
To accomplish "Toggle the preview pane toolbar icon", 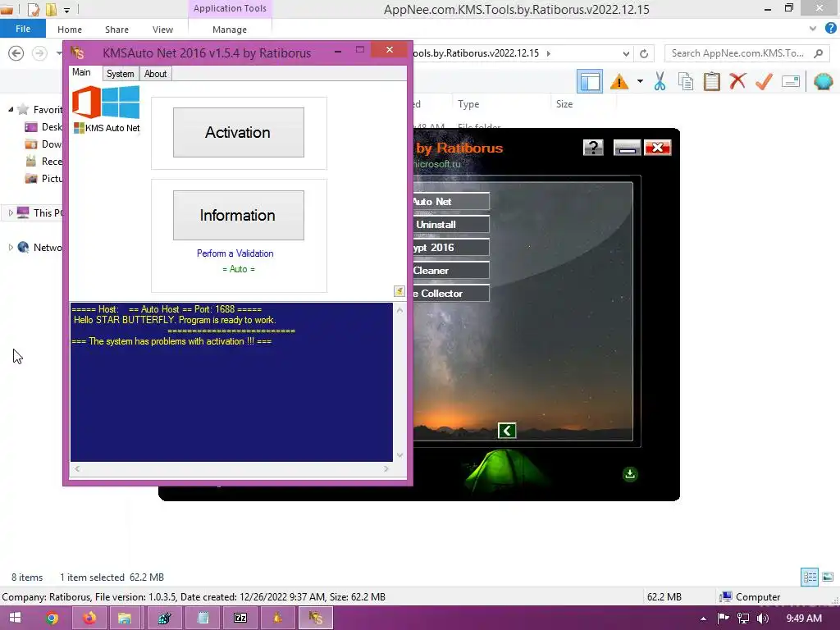I will [590, 82].
